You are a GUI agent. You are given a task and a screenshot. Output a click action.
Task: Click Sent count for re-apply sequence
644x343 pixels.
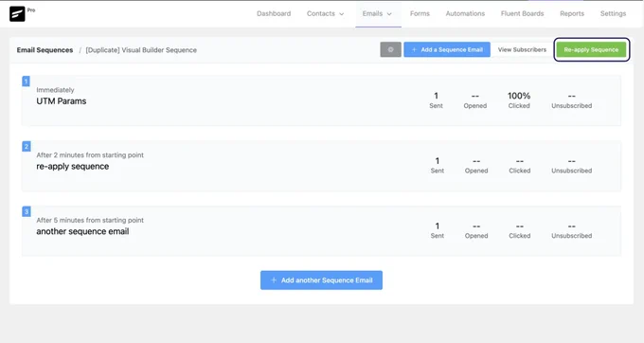click(437, 165)
